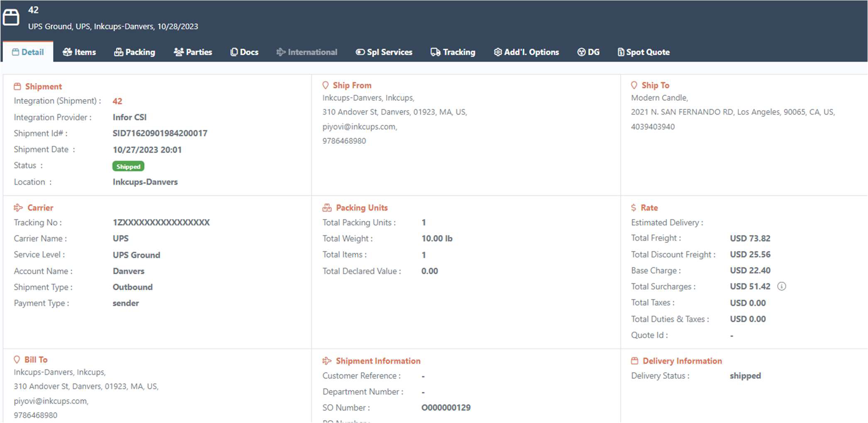Screen dimensions: 868x423
Task: Open the Tracking tab
Action: 453,52
